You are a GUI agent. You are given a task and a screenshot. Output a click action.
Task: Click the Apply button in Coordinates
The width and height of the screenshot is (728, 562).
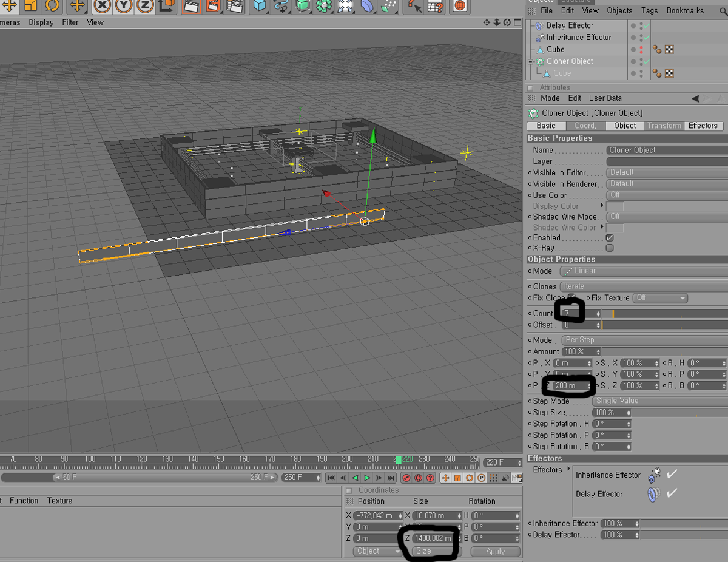click(x=495, y=551)
